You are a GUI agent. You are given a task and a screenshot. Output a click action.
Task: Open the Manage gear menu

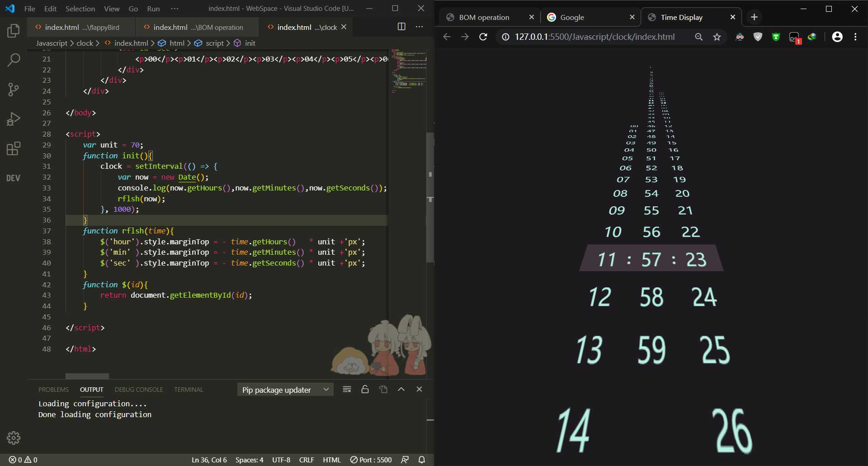[14, 437]
